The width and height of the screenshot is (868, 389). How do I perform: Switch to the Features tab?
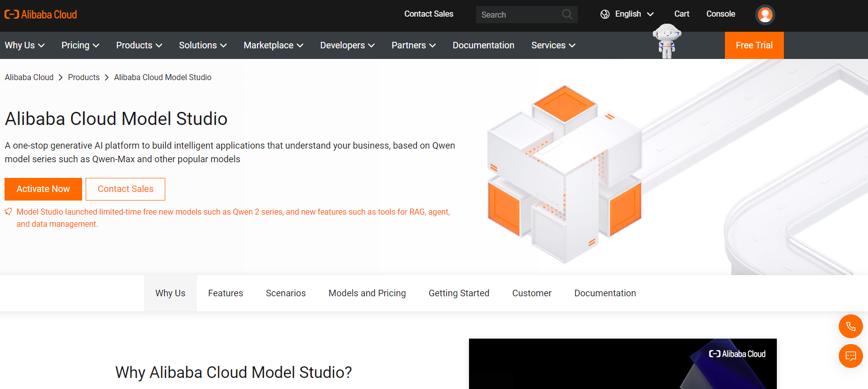click(226, 293)
